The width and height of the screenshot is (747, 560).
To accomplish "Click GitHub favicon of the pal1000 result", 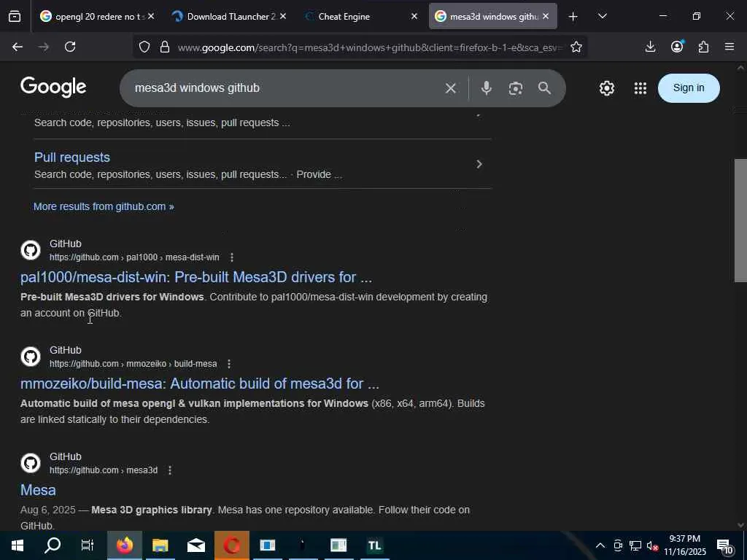I will [31, 251].
